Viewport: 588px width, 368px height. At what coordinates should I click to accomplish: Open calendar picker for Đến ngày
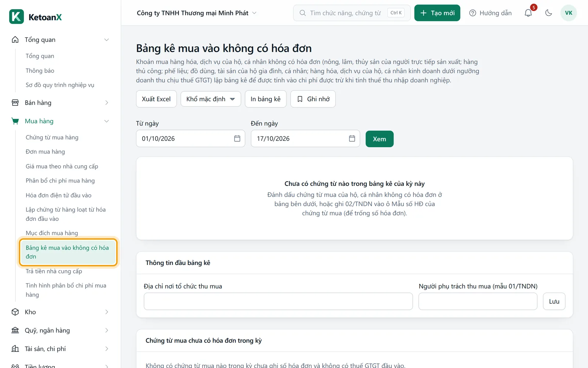(x=352, y=138)
